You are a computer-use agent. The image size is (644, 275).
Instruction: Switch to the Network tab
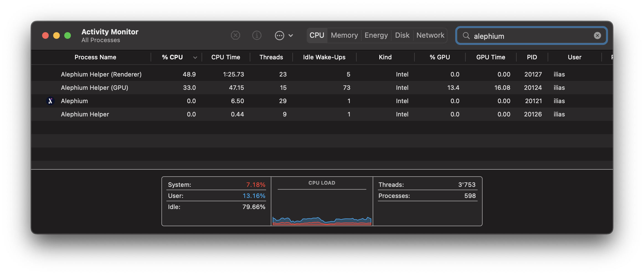pyautogui.click(x=430, y=35)
